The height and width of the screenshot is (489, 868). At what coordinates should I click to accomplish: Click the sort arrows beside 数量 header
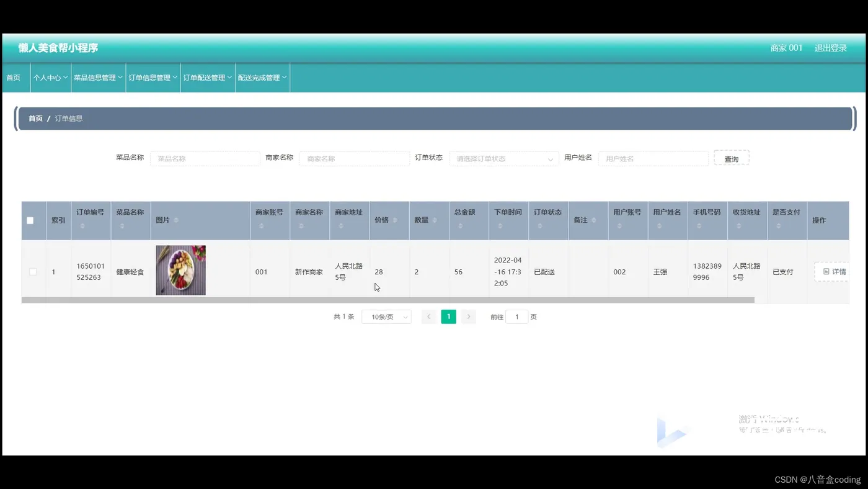[435, 220]
